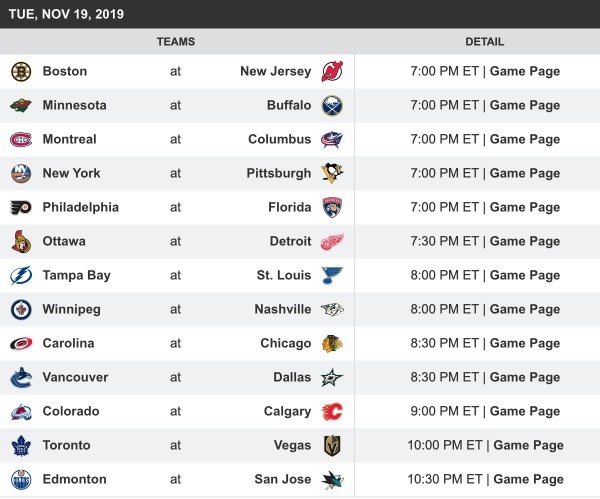Screen dimensions: 600x499
Task: Open Game Page for Toronto at Vegas
Action: (528, 446)
